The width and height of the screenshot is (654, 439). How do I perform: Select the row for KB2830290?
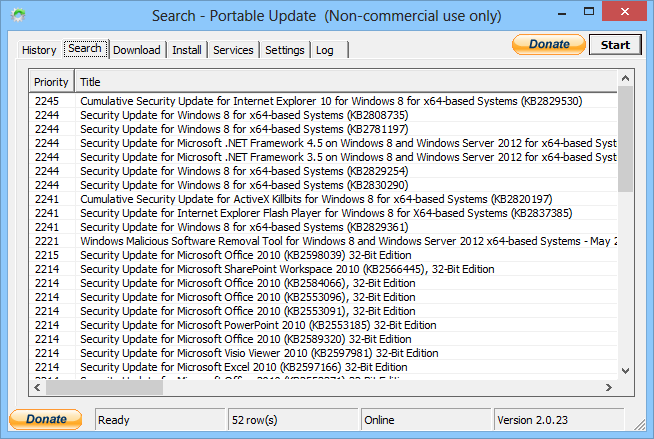(323, 185)
